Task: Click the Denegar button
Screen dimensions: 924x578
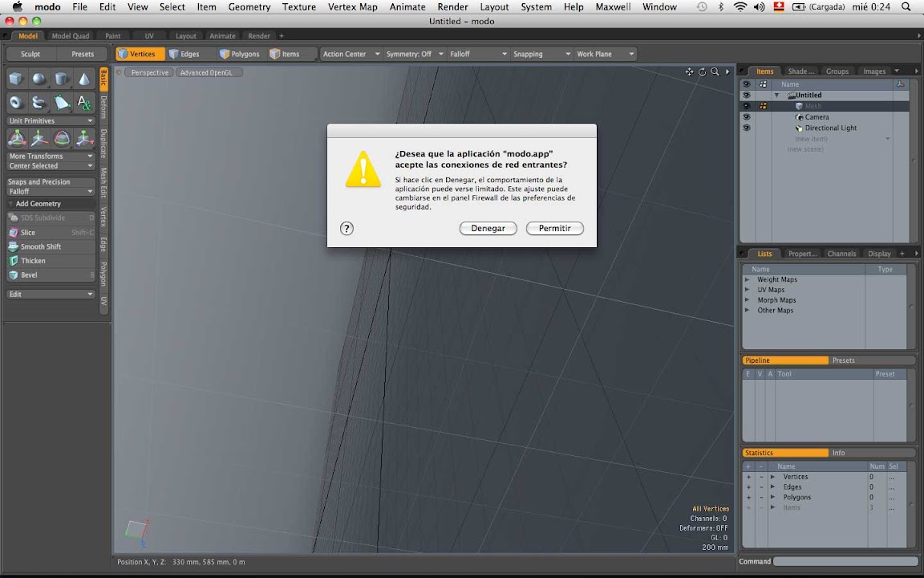Action: [x=488, y=228]
